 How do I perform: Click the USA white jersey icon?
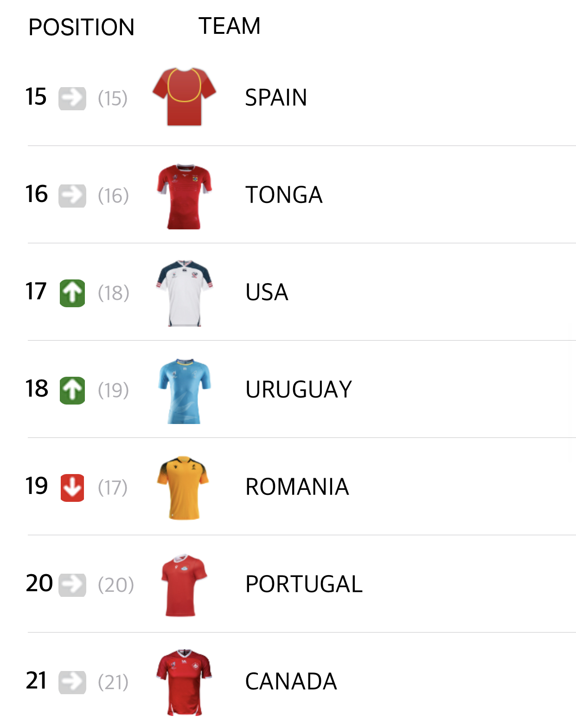pos(184,293)
